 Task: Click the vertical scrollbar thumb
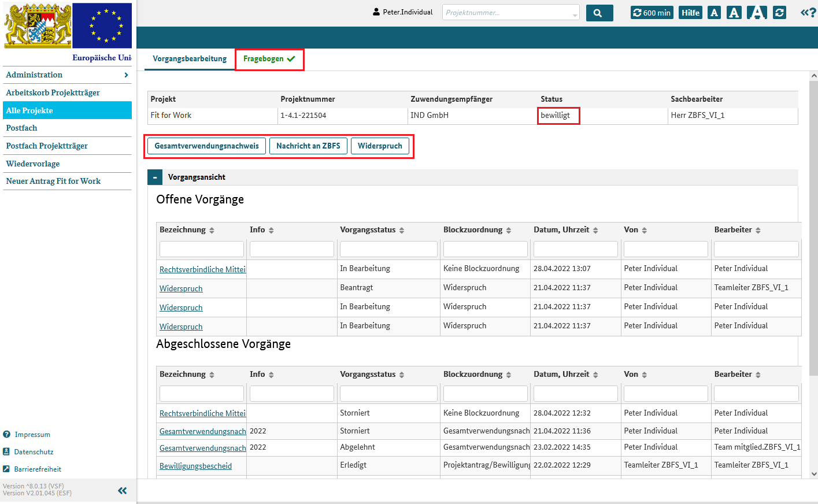(814, 228)
